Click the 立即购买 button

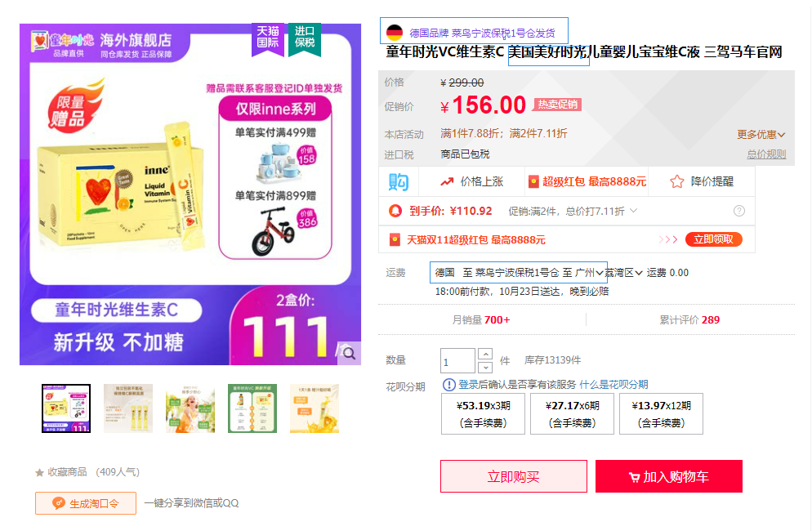click(x=514, y=476)
